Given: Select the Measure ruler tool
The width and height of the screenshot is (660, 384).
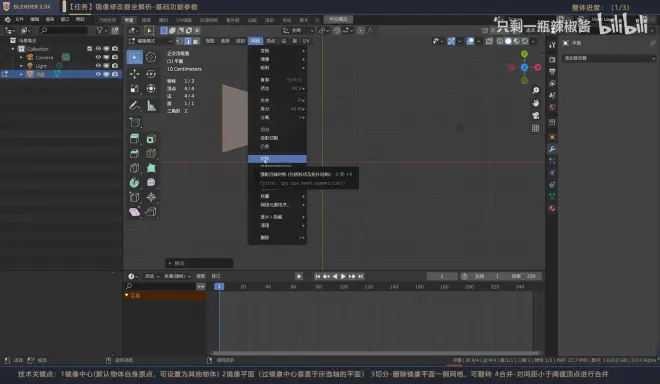Looking at the screenshot, I should pos(151,106).
